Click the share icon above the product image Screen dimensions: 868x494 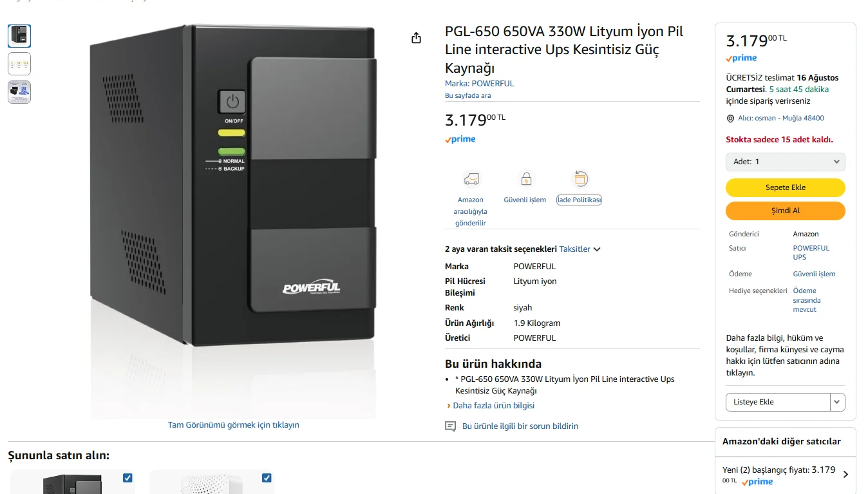point(416,38)
